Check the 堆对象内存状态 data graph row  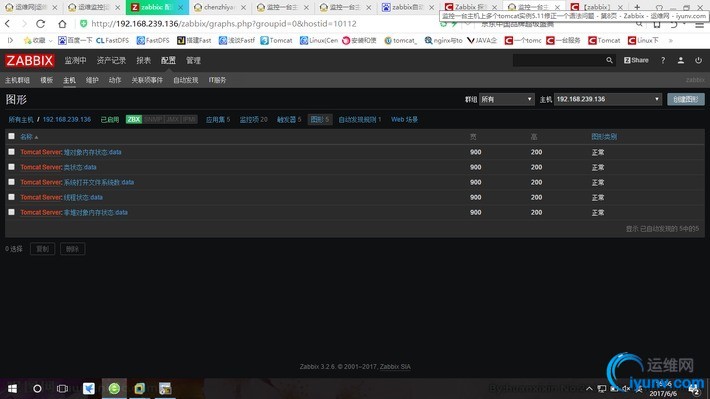11,152
